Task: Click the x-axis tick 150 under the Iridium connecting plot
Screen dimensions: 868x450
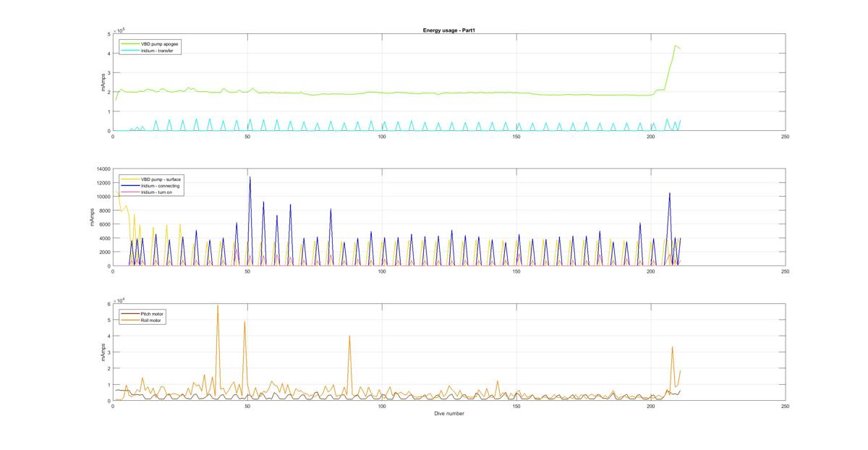Action: click(x=516, y=271)
